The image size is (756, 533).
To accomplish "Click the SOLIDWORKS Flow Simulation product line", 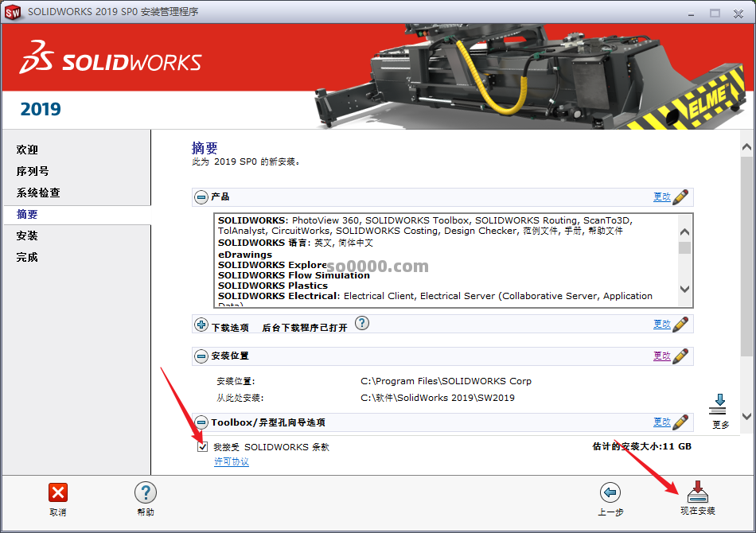I will (x=294, y=275).
